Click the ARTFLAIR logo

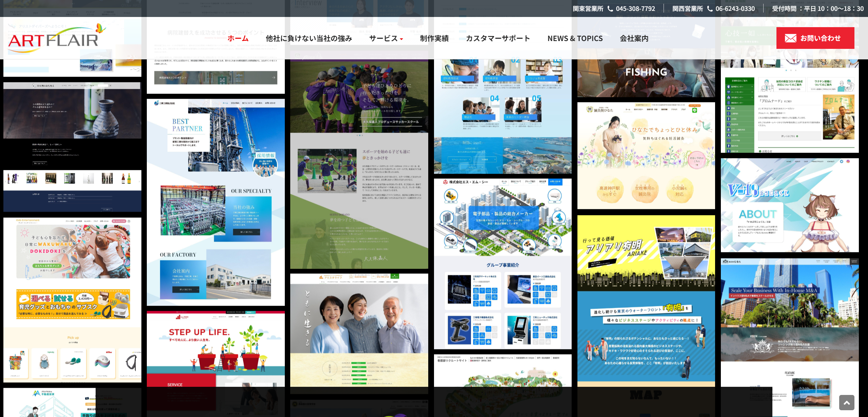click(57, 38)
